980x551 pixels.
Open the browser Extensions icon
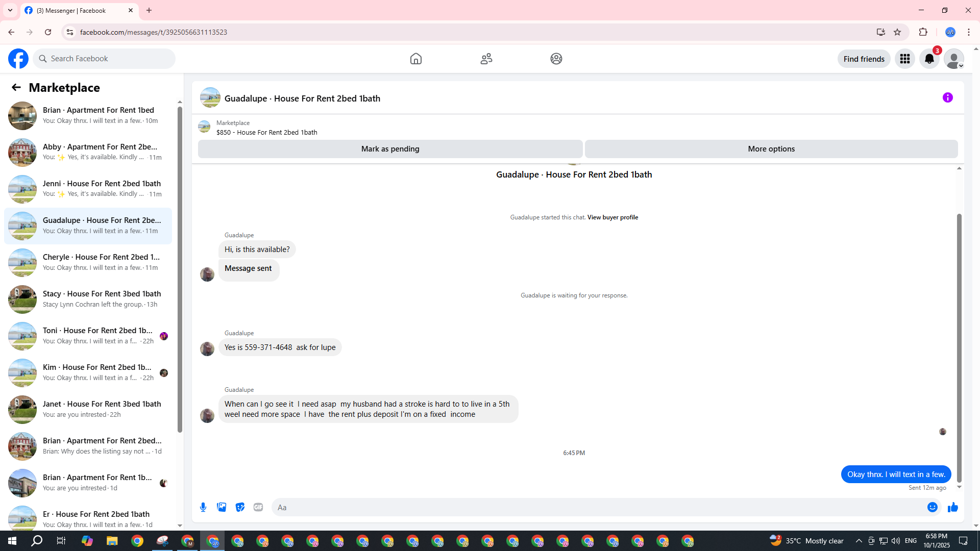(x=923, y=32)
